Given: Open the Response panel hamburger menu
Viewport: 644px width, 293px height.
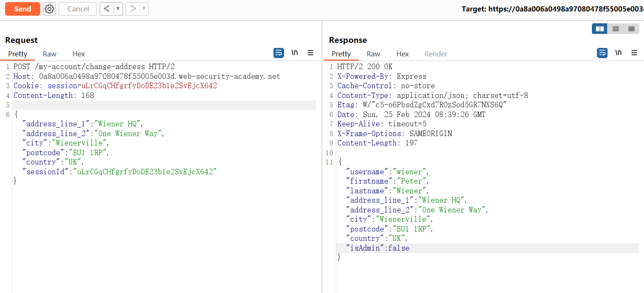Looking at the screenshot, I should tap(634, 53).
